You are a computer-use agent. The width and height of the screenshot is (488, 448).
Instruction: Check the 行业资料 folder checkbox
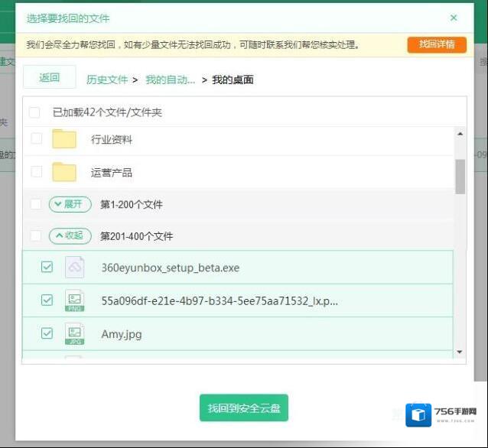tap(36, 139)
